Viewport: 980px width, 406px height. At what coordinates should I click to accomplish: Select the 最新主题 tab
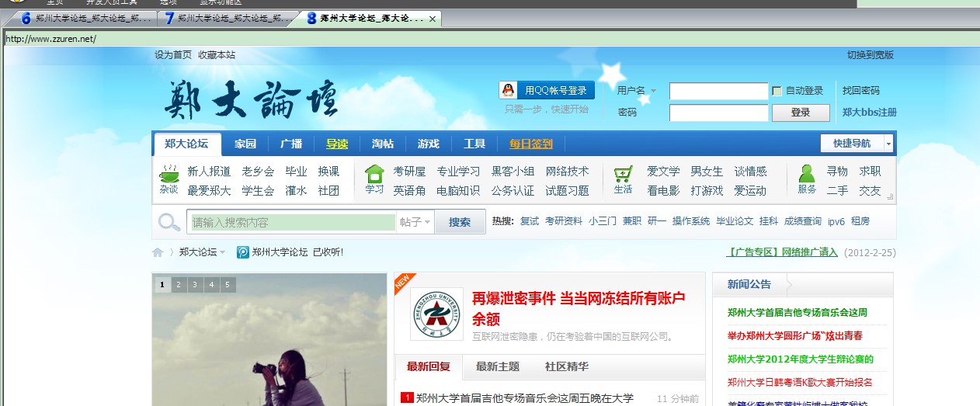point(498,366)
